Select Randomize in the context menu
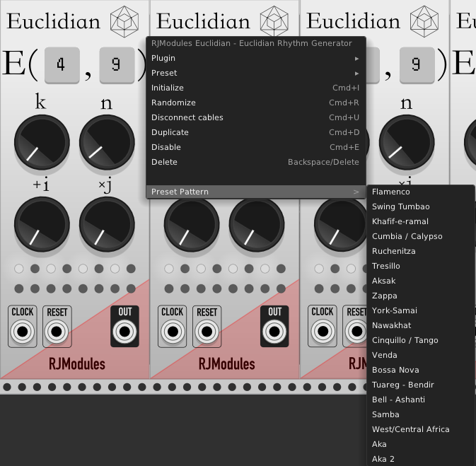 point(255,103)
